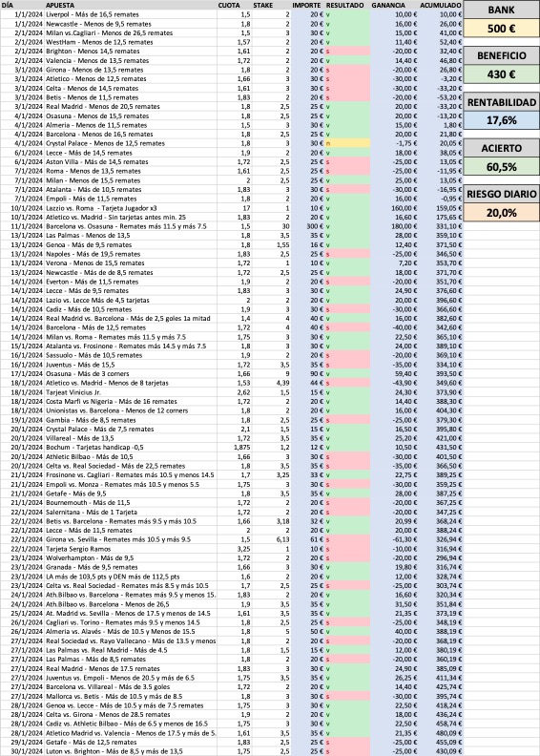Select 'Crystal Palace - Menos de 12,5 remates' cell
Viewport: 540px width, 756px height.
[131, 143]
